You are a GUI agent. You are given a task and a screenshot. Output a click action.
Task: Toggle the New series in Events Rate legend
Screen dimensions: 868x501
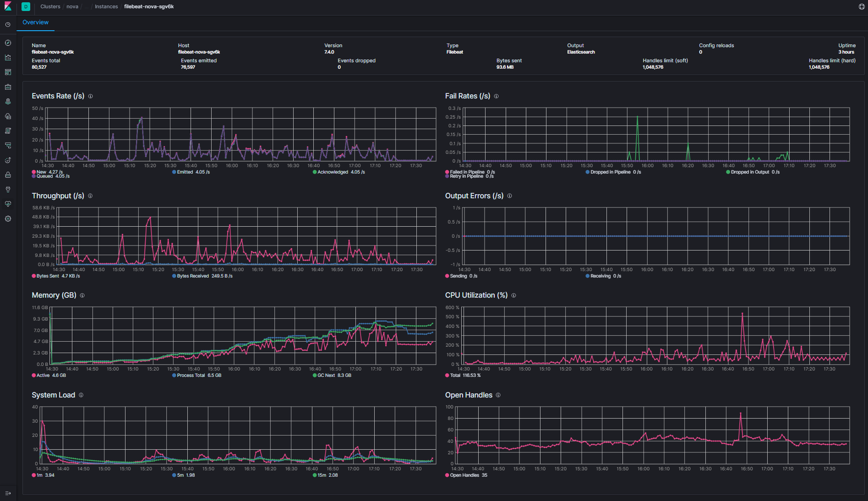point(47,172)
